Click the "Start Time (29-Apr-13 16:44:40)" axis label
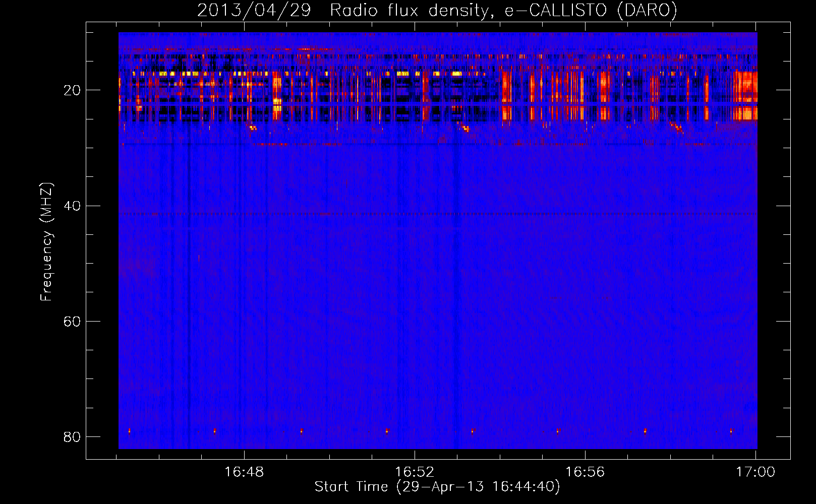This screenshot has width=816, height=504. click(437, 487)
